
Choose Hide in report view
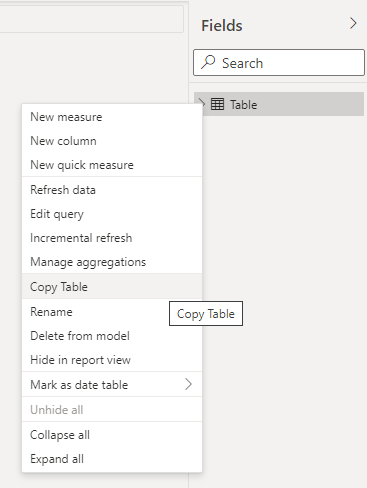(x=112, y=360)
